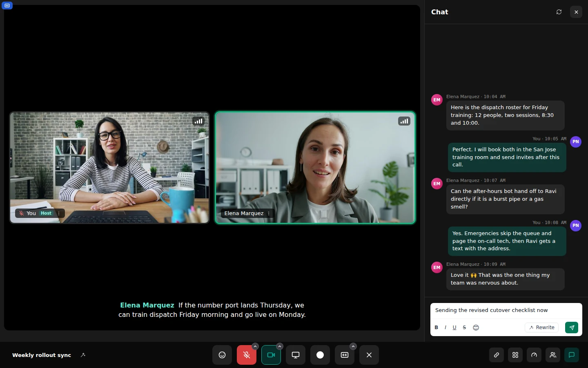This screenshot has height=368, width=588.
Task: Leave the meeting with the toolbar X button
Action: [369, 355]
